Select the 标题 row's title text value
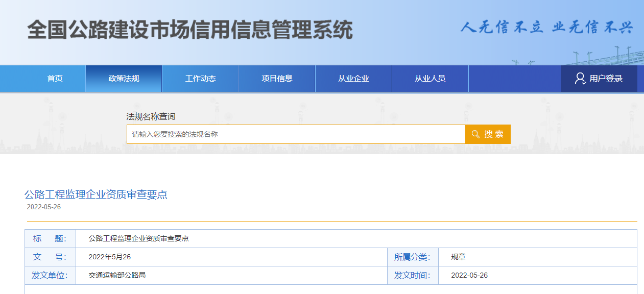Screen dimensions: 644x294 [x=138, y=238]
